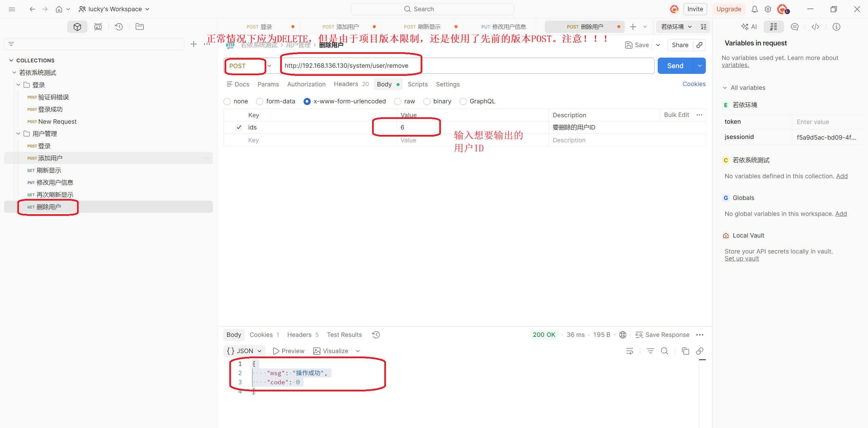Open the Save Response menu
The width and height of the screenshot is (868, 428).
pyautogui.click(x=663, y=335)
